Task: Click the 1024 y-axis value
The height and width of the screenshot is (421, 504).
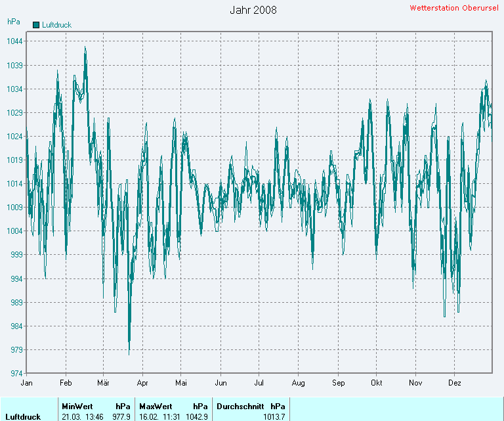Action: tap(15, 137)
